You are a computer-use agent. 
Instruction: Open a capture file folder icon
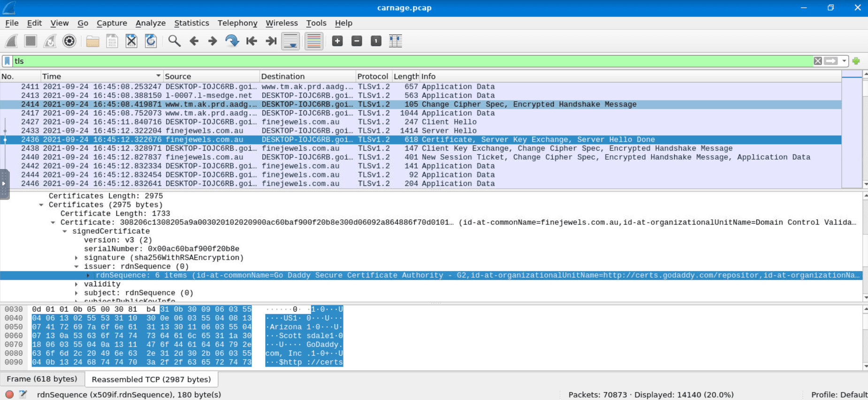(93, 41)
